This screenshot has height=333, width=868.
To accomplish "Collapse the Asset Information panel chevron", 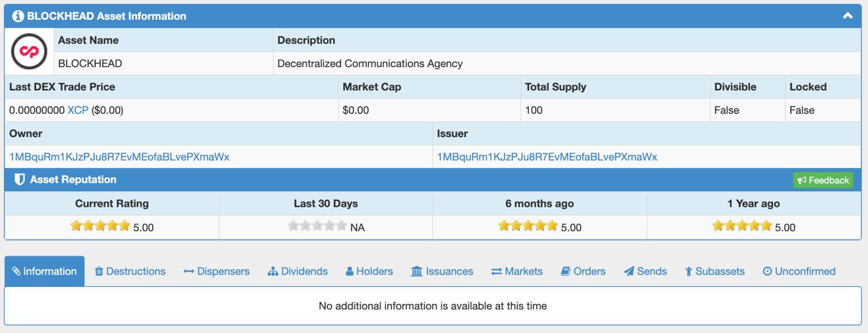I will tap(848, 16).
